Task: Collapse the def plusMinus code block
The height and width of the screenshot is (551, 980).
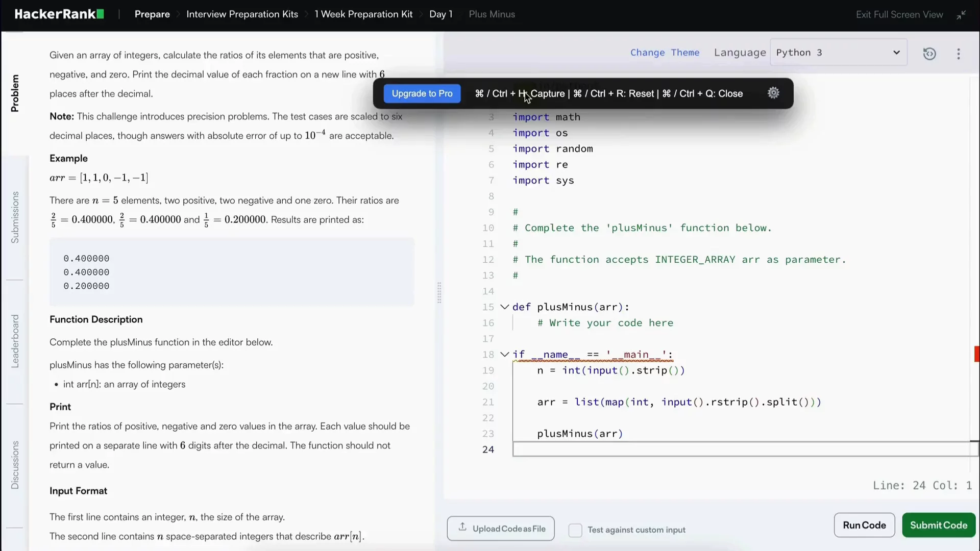Action: pos(504,307)
